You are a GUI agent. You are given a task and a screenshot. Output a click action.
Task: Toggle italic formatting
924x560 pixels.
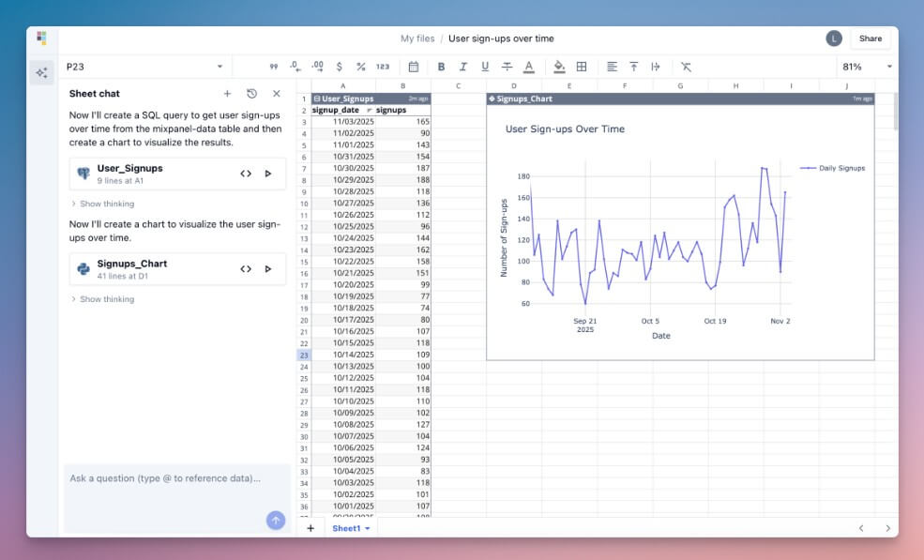pos(462,67)
